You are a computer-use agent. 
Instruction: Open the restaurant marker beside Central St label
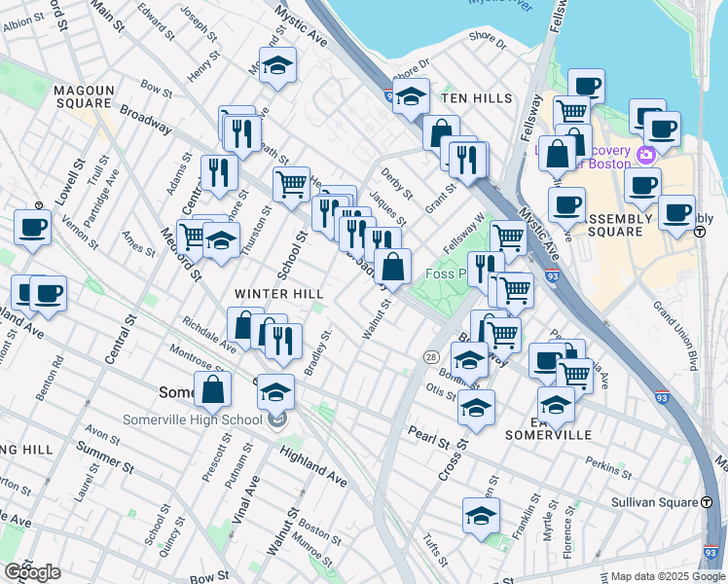(x=219, y=173)
